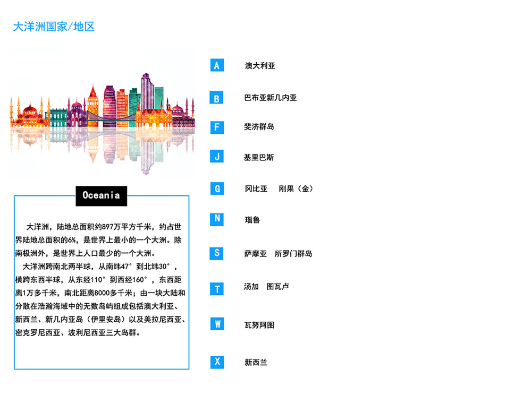
Task: Choose 刚果（金） under letter G
Action: (x=296, y=189)
